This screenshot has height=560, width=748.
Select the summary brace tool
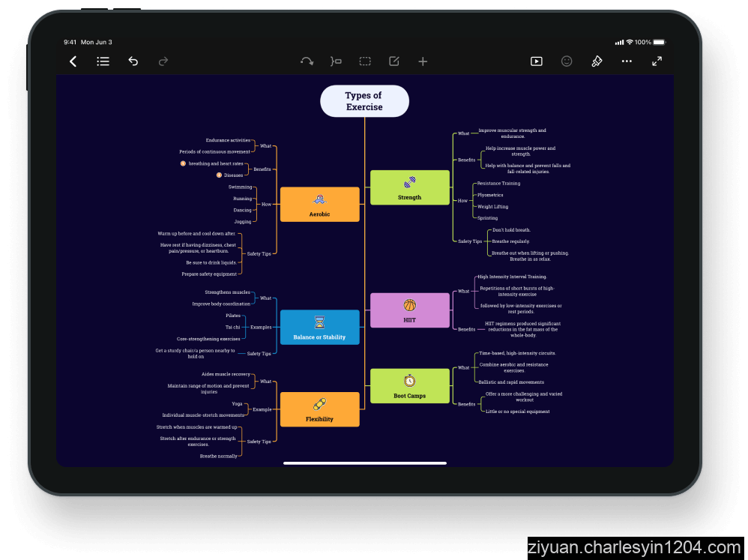[x=335, y=61]
